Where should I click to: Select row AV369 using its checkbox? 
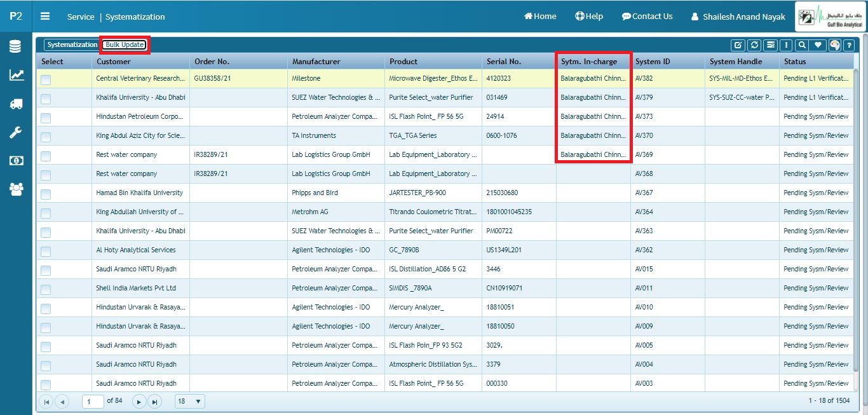click(x=46, y=156)
